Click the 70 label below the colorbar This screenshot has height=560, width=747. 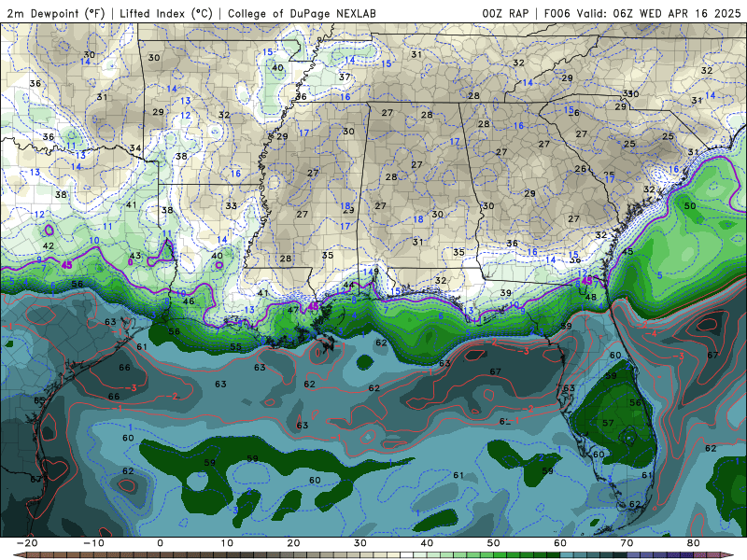(627, 543)
